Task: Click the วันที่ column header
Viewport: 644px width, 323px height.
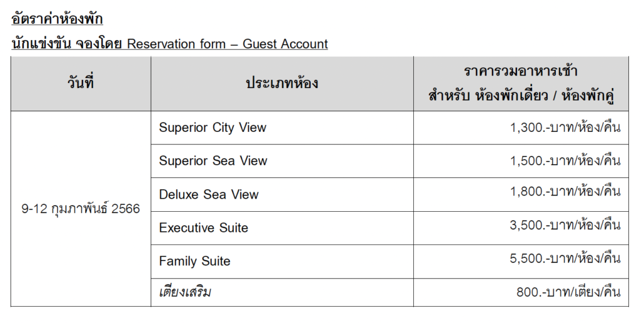Action: [x=80, y=83]
